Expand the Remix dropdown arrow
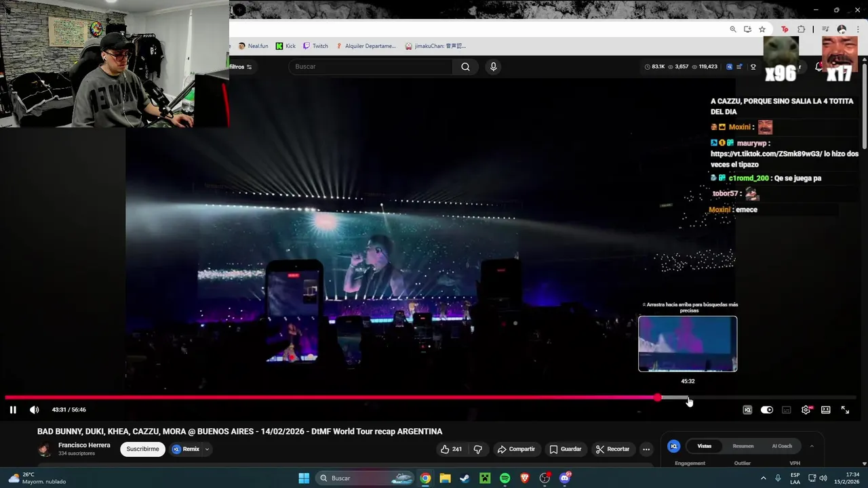Image resolution: width=868 pixels, height=488 pixels. click(x=208, y=449)
